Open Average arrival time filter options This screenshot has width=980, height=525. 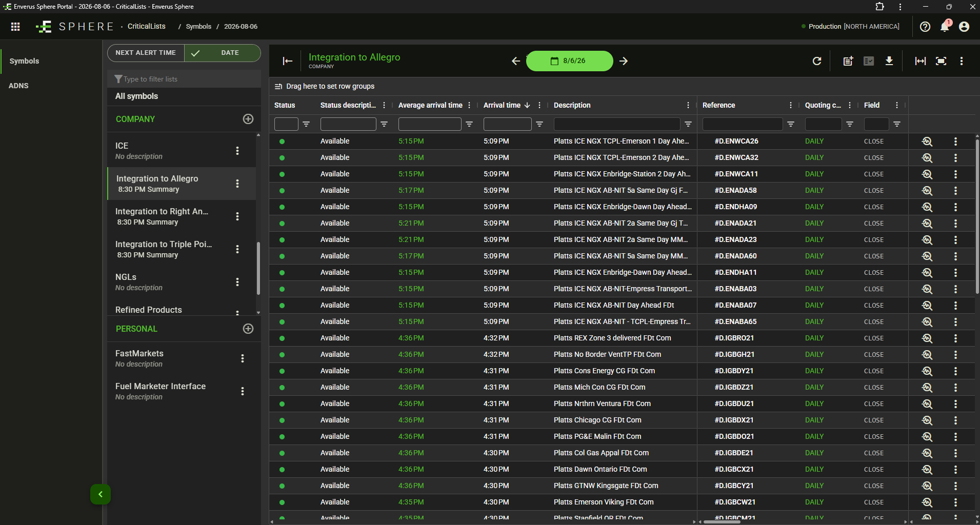[x=469, y=124]
